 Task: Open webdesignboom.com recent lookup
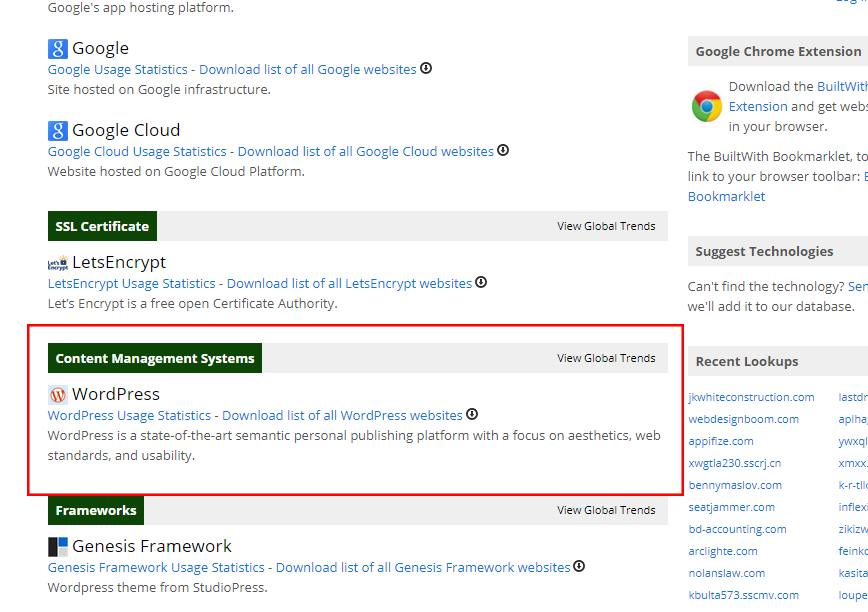[x=743, y=419]
